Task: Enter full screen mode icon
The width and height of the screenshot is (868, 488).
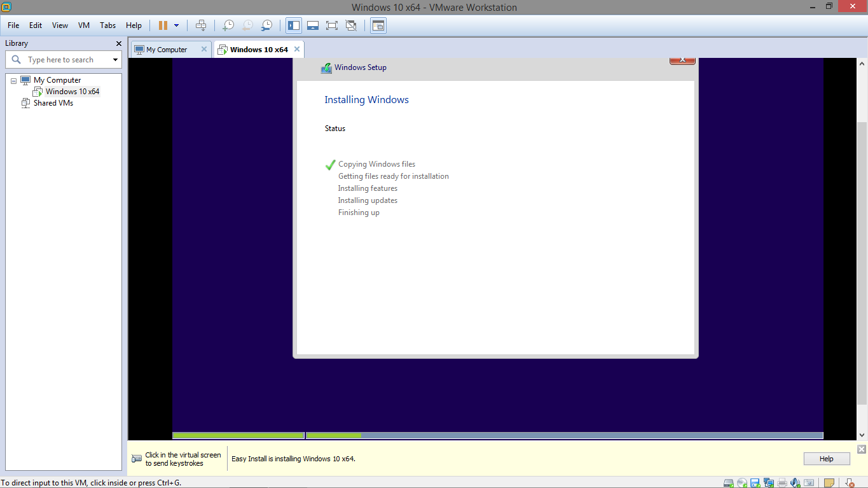Action: click(x=332, y=25)
